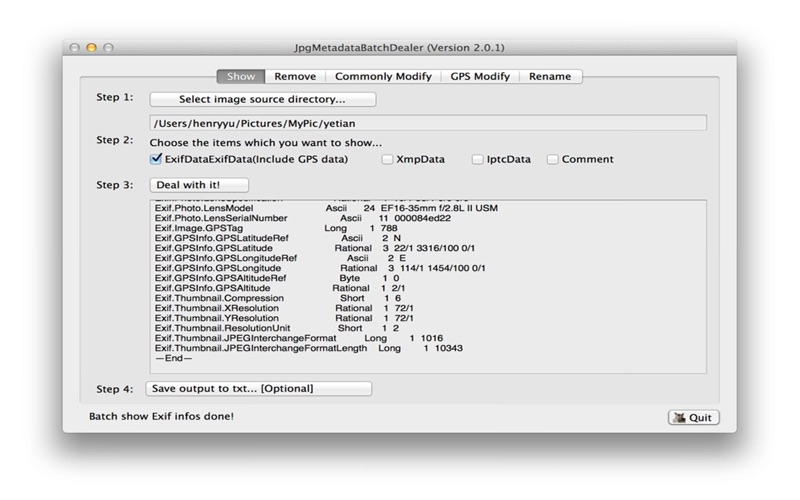Viewport: 800px width, 500px height.
Task: Click the yellow minimize window button
Action: point(91,47)
